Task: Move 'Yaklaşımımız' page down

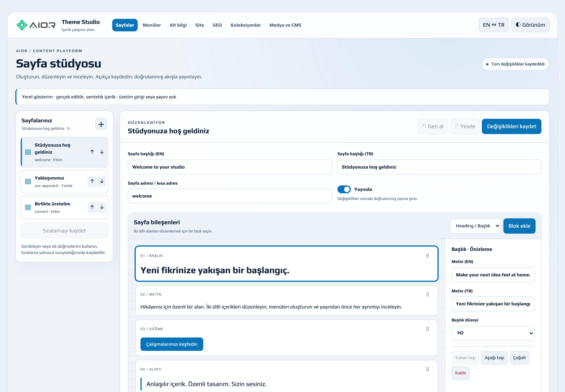Action: coord(102,181)
